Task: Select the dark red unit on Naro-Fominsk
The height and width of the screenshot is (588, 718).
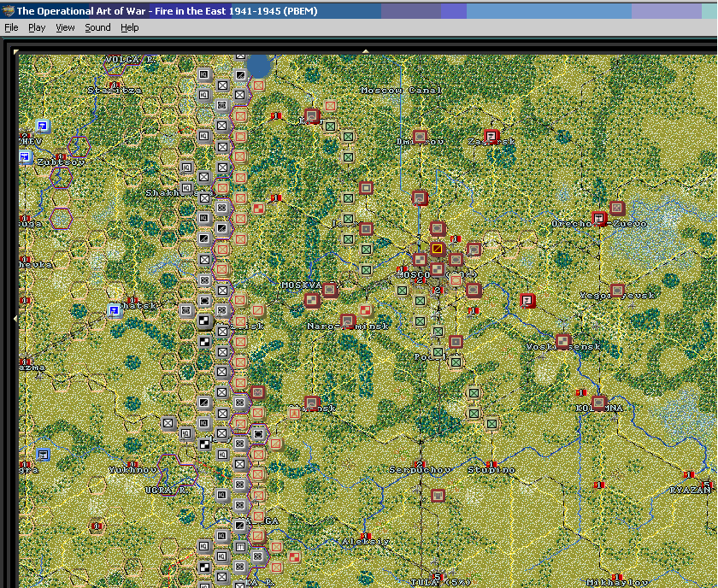Action: point(348,320)
